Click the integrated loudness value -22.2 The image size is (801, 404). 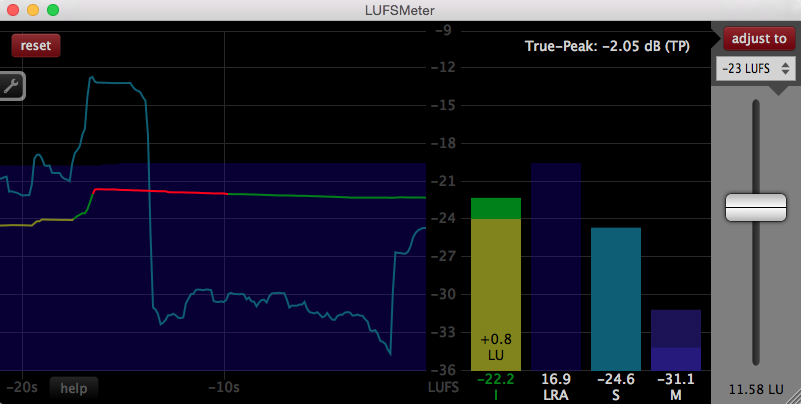tap(496, 379)
